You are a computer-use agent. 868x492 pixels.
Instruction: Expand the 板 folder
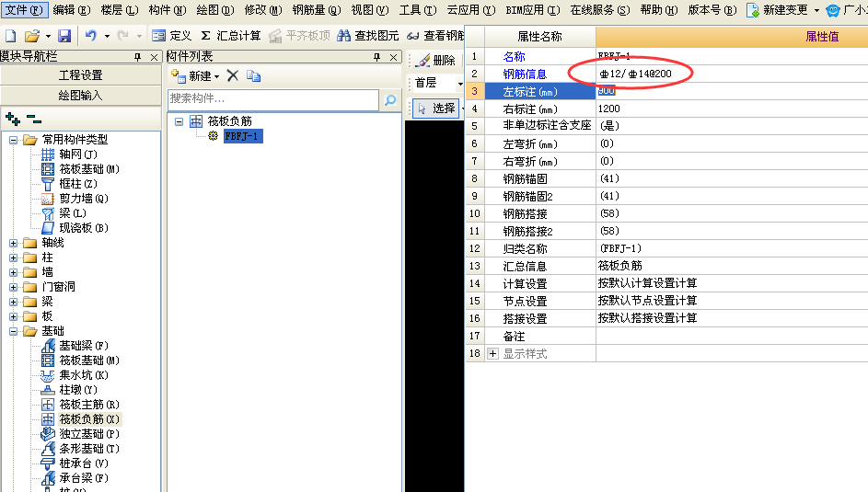(13, 316)
